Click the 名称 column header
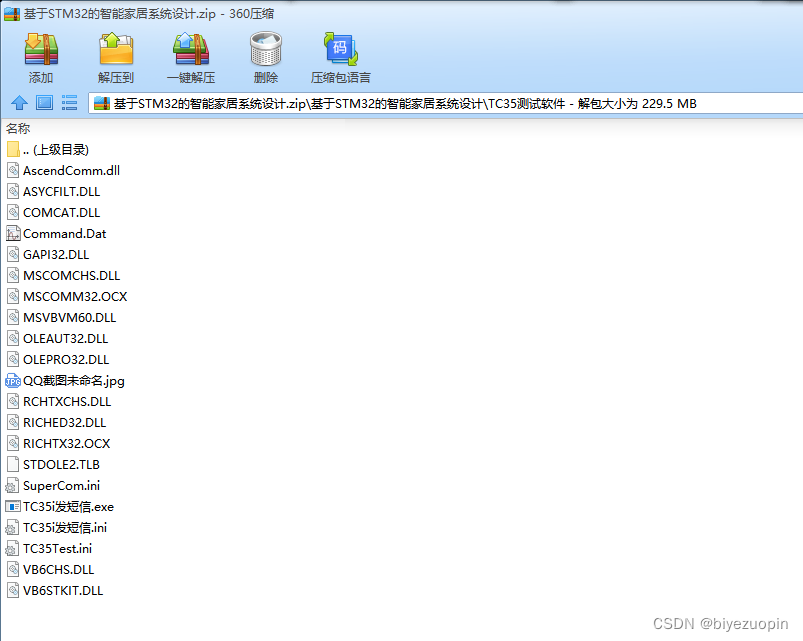Image resolution: width=803 pixels, height=641 pixels. 18,128
